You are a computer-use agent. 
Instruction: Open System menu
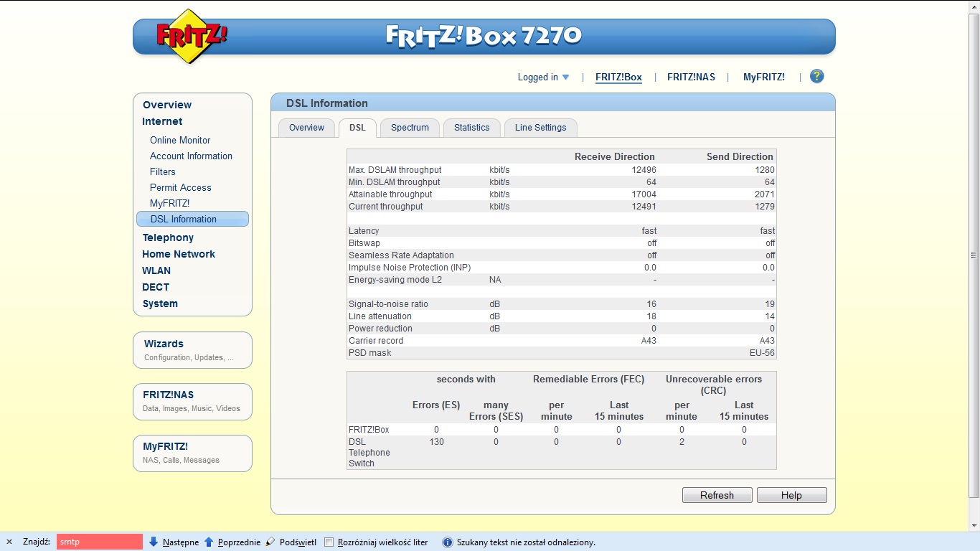(x=160, y=303)
